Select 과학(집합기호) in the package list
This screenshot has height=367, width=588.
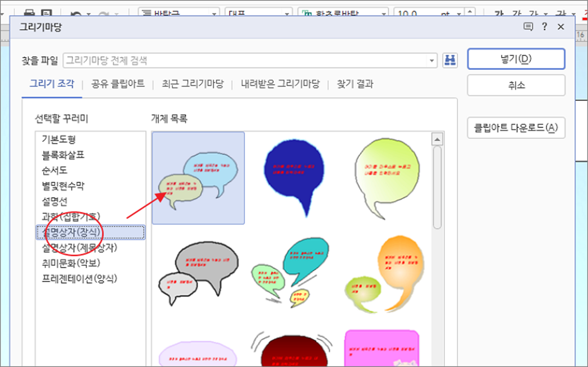(71, 217)
